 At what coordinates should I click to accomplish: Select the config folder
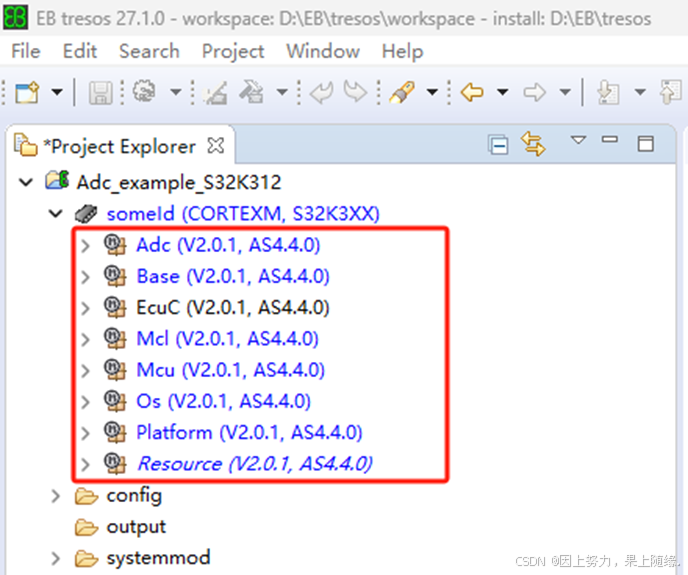(134, 496)
